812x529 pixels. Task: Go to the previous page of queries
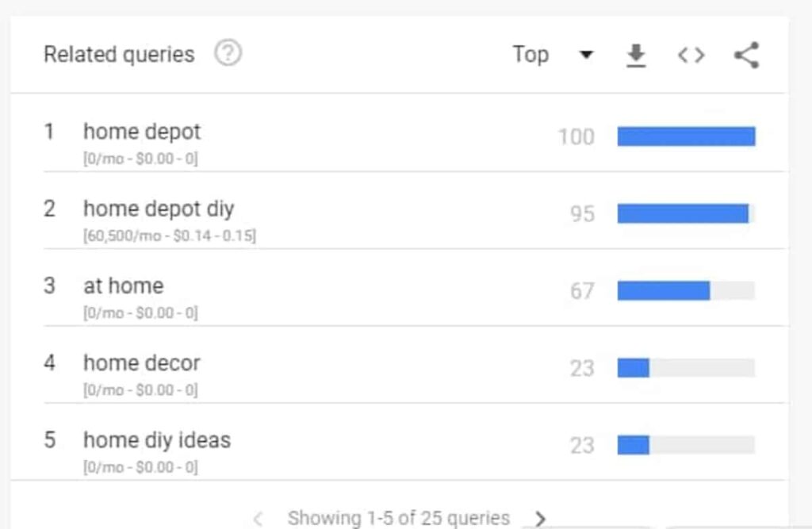pyautogui.click(x=258, y=519)
